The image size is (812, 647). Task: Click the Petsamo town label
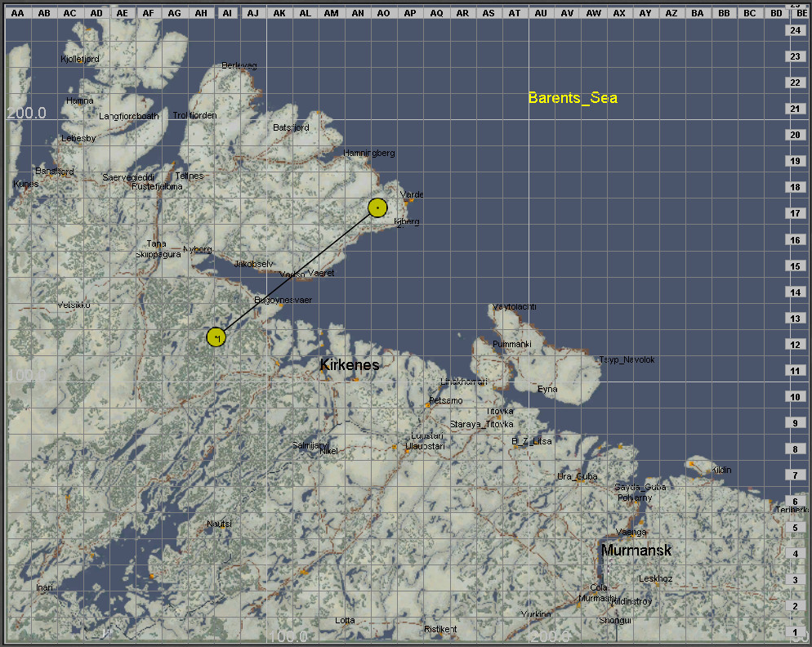446,400
